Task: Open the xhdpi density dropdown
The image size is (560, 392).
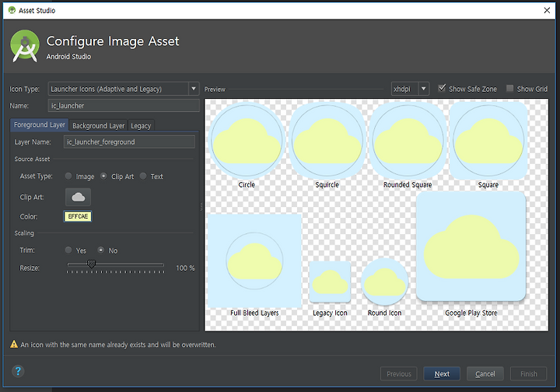Action: click(410, 89)
